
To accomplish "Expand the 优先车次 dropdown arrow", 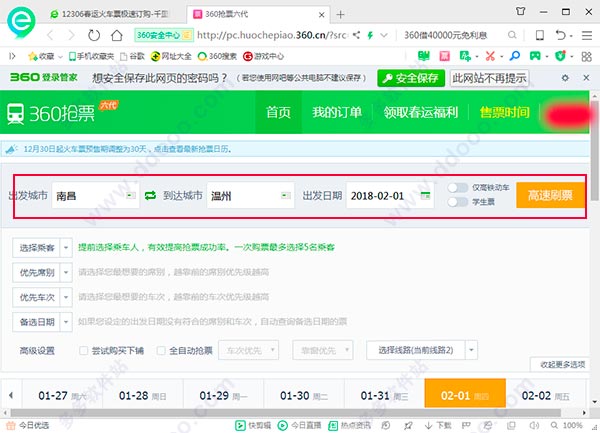I will click(66, 297).
